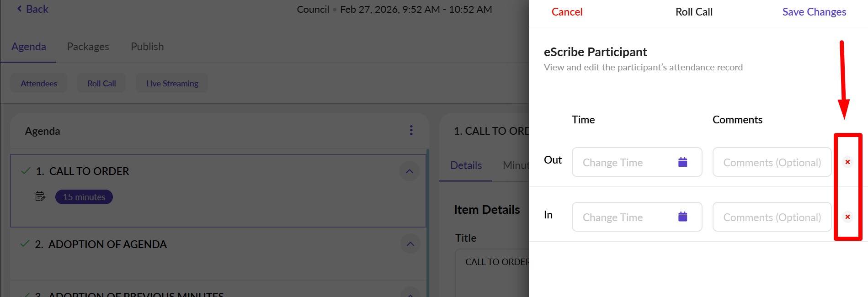The width and height of the screenshot is (868, 297).
Task: Collapse the Adoption of Previous Minutes item
Action: click(410, 294)
